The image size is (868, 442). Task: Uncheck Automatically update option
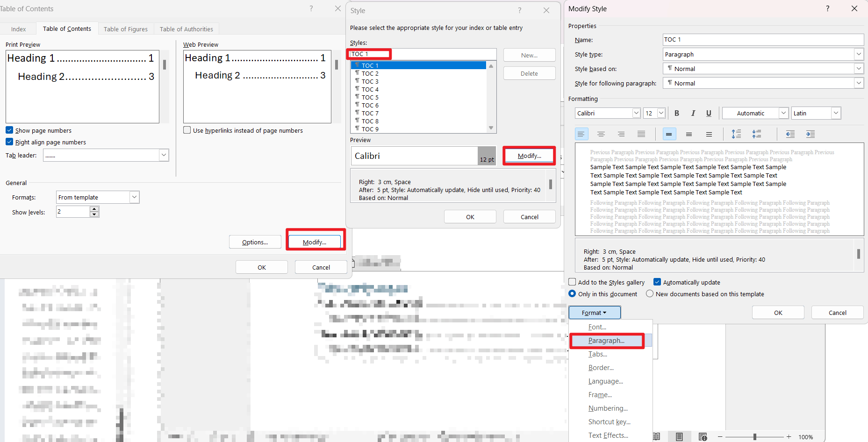657,282
